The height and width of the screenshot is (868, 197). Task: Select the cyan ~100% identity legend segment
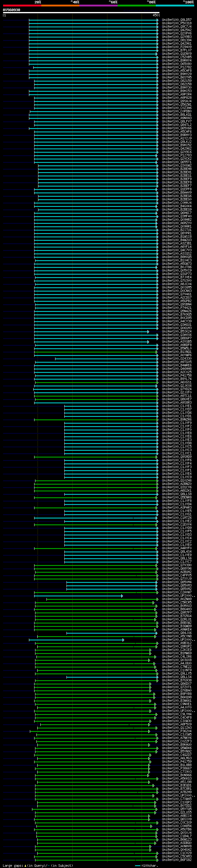tap(175, 6)
